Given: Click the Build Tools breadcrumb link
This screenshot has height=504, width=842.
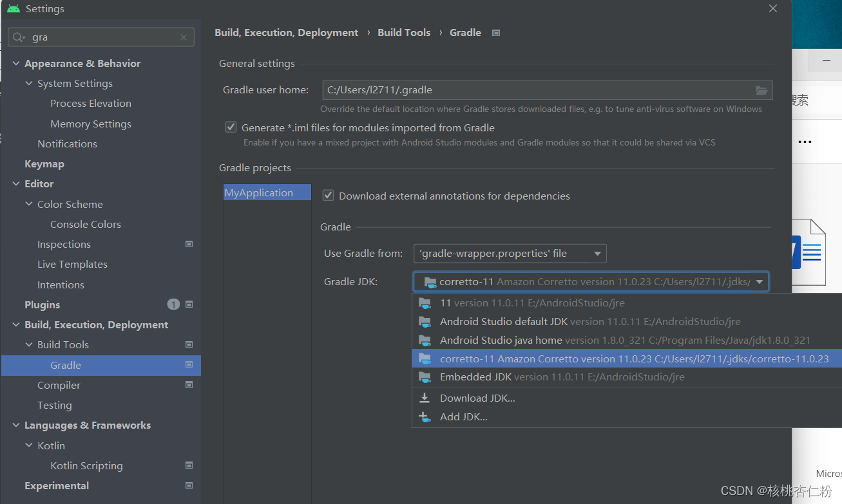Looking at the screenshot, I should tap(404, 32).
